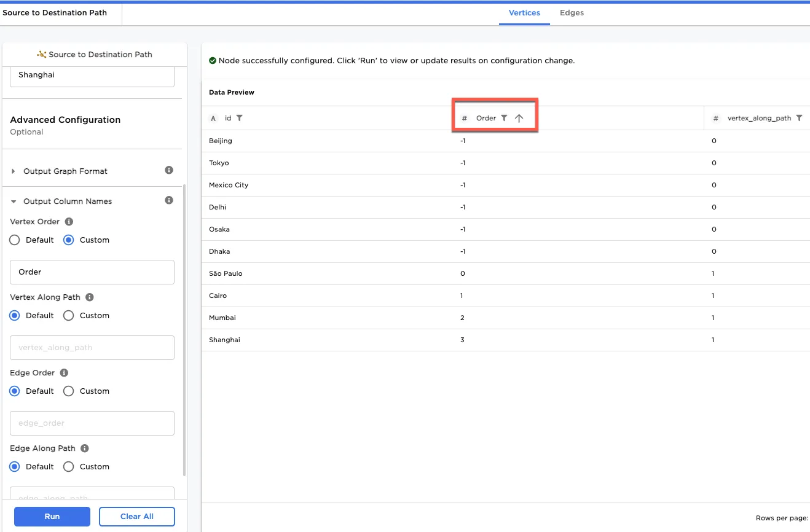Open the filter on the id column
This screenshot has height=532, width=810.
click(x=239, y=117)
